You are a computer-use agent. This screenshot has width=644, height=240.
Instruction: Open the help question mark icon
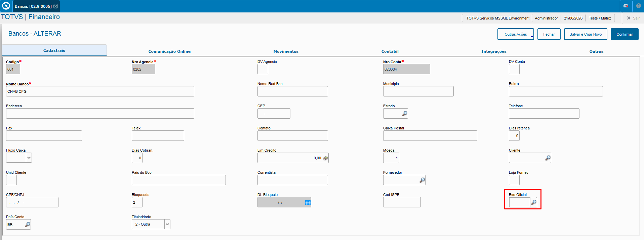[x=638, y=6]
